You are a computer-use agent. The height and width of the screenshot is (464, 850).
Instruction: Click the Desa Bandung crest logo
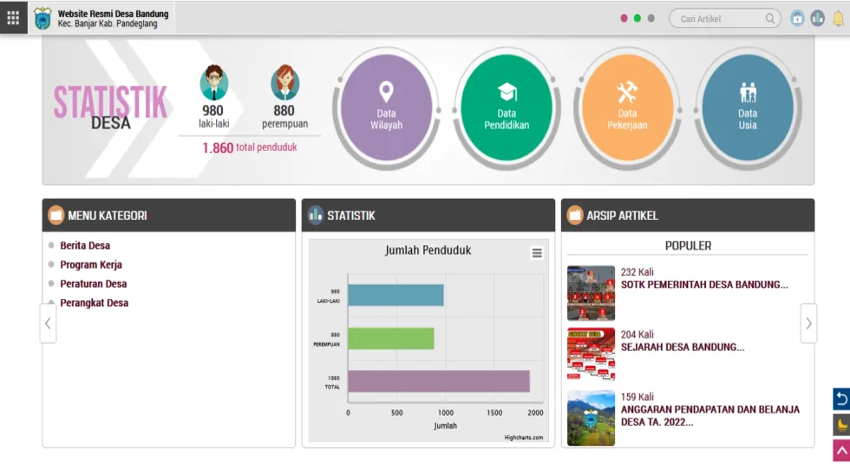(x=42, y=18)
